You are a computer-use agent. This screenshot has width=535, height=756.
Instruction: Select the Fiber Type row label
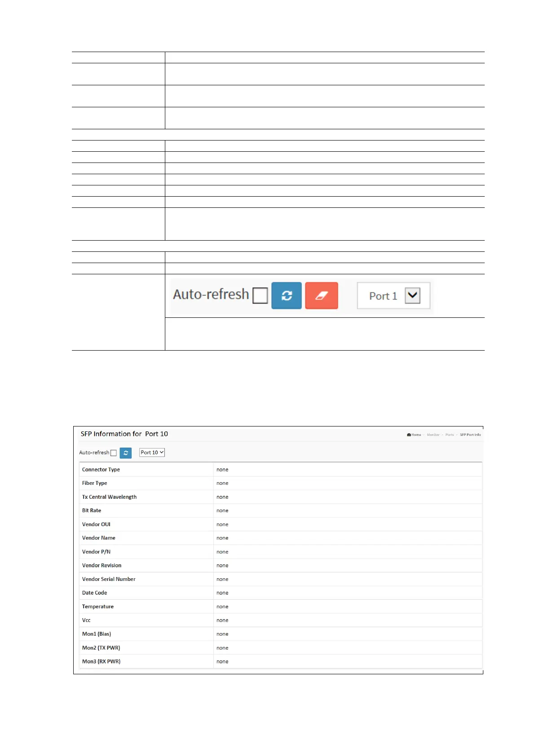[x=95, y=483]
